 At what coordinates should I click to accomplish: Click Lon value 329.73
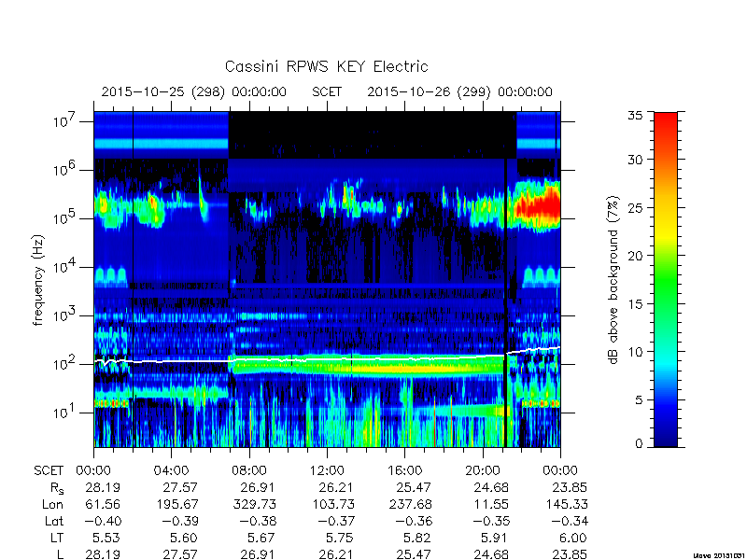255,504
